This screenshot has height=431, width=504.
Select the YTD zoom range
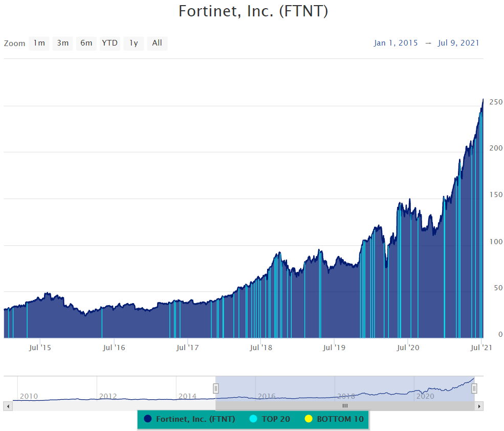[x=109, y=43]
